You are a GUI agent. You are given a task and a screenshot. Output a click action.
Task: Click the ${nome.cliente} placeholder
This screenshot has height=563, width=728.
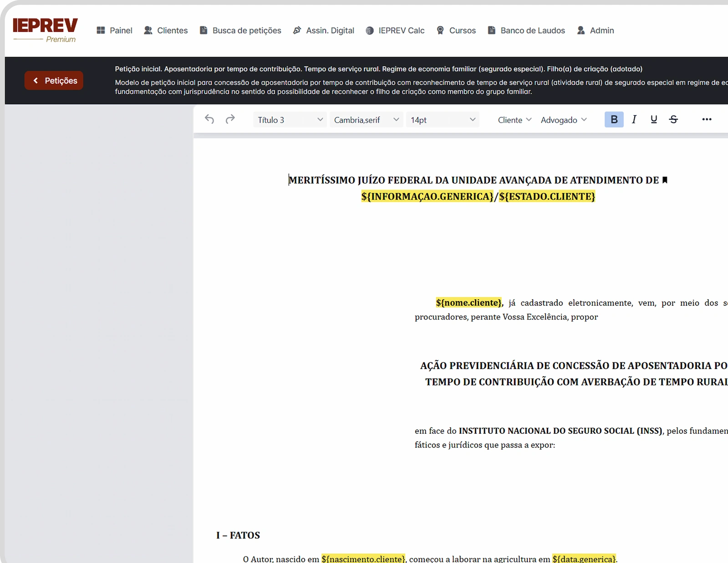pos(469,303)
